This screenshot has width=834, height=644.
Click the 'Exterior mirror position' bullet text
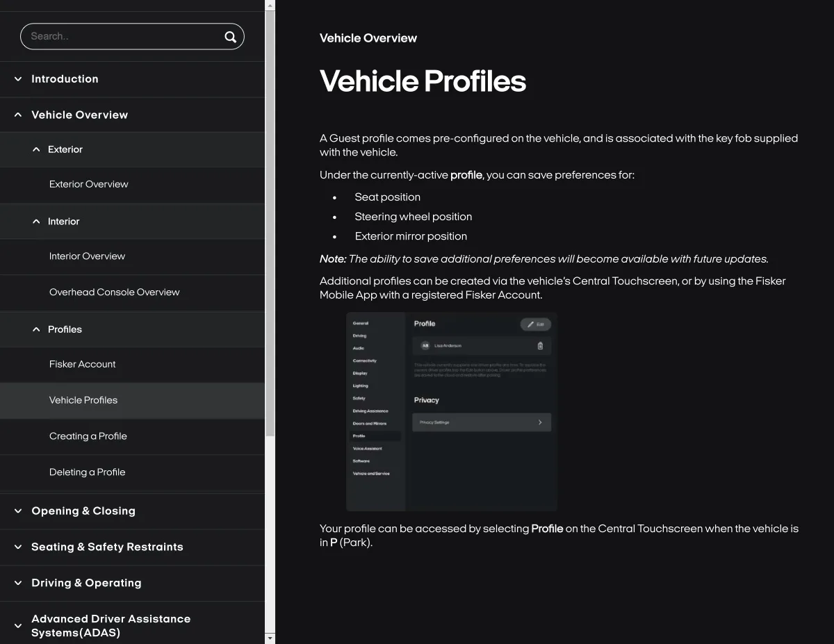click(411, 236)
